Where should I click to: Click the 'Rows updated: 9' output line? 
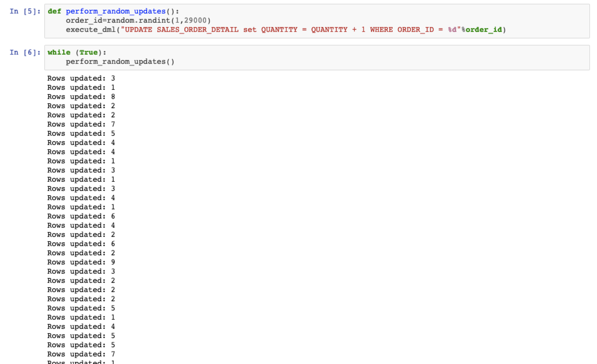81,262
